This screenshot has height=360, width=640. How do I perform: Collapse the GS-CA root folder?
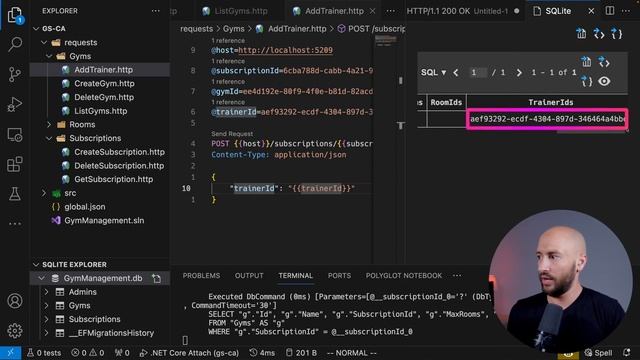[x=36, y=29]
